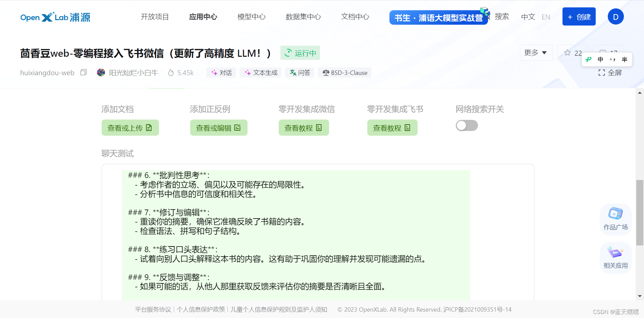Viewport: 644px width, 318px height.
Task: Click the 书生·浦语大模型实战营 banner
Action: pyautogui.click(x=438, y=17)
